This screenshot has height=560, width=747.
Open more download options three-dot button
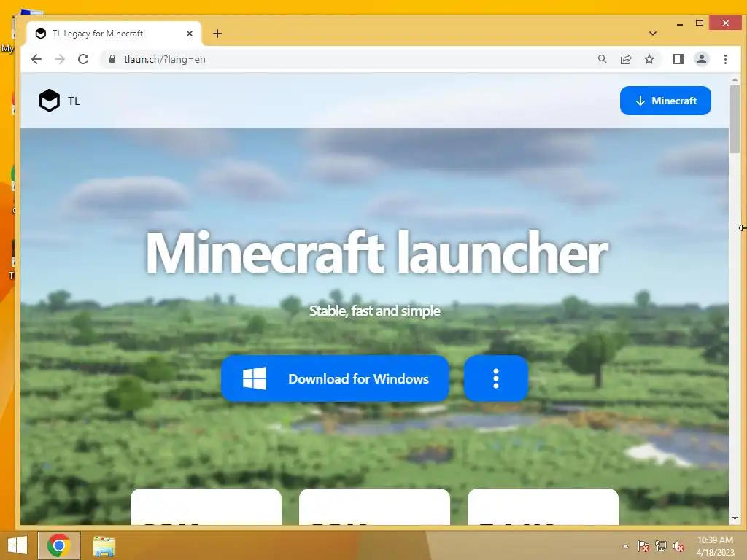496,378
